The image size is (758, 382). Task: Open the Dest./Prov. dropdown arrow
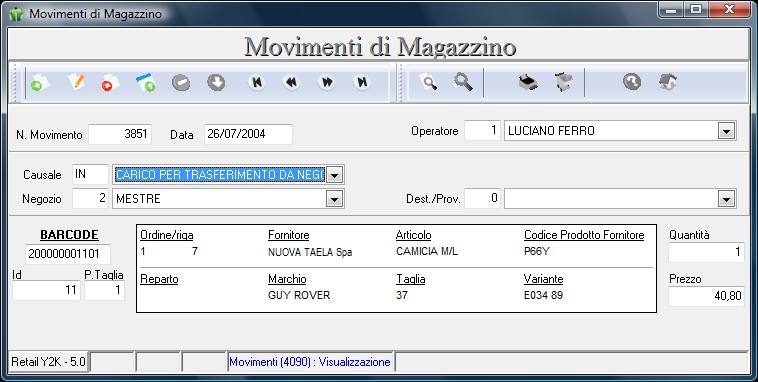(x=726, y=198)
